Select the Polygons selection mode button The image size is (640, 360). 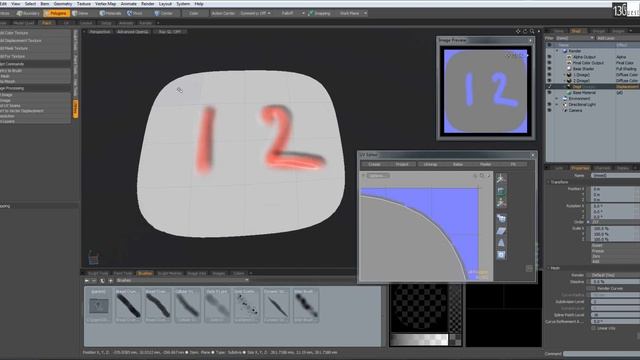click(56, 13)
